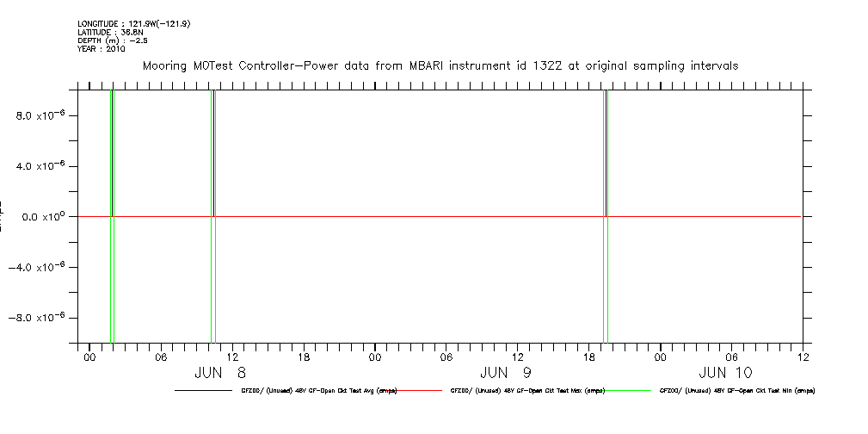Click the green spike after JUN 9 hour 18
The height and width of the screenshot is (434, 868).
(x=607, y=215)
